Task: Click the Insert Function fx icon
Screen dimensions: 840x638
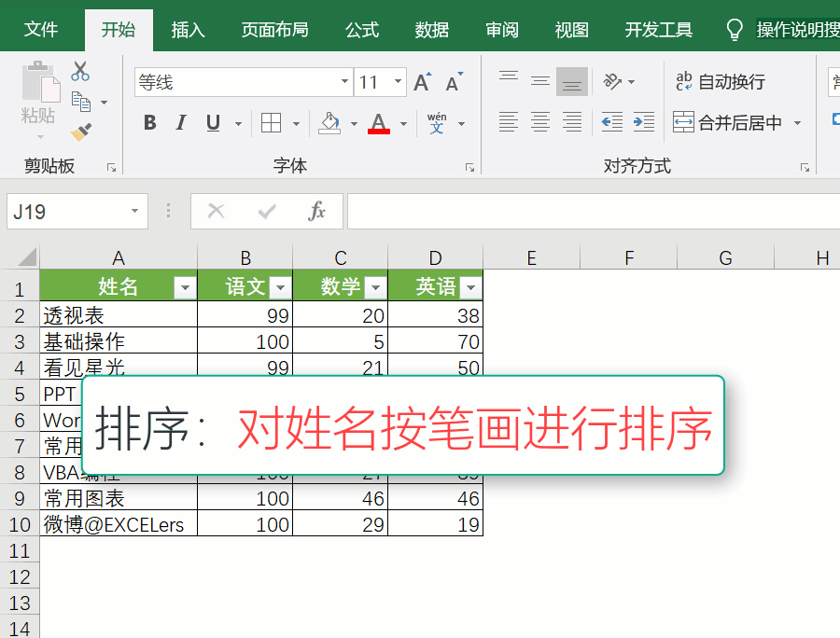Action: [317, 212]
